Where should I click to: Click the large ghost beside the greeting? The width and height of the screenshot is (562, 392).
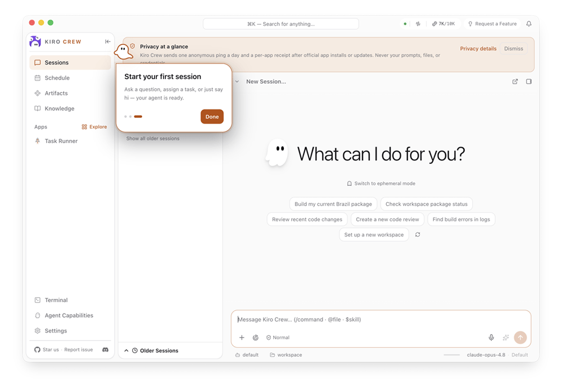click(x=277, y=153)
